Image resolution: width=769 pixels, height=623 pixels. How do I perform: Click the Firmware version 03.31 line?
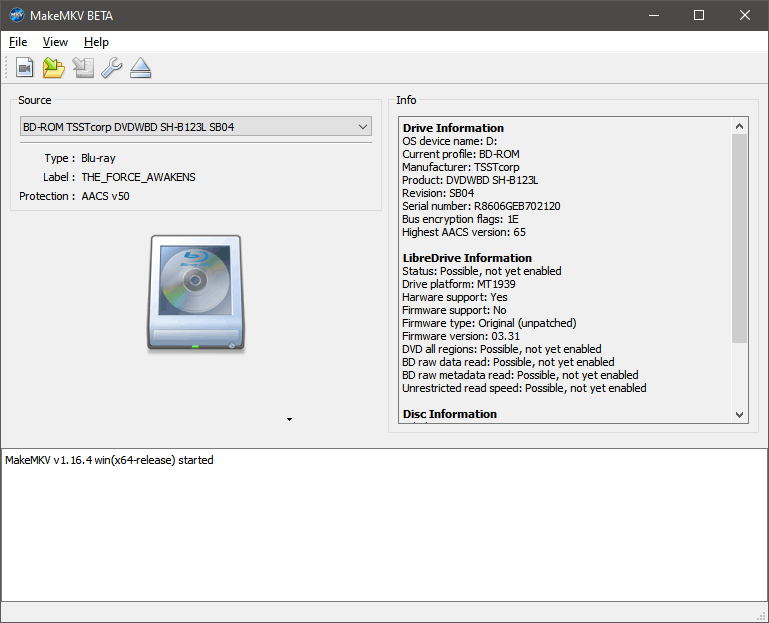click(461, 336)
